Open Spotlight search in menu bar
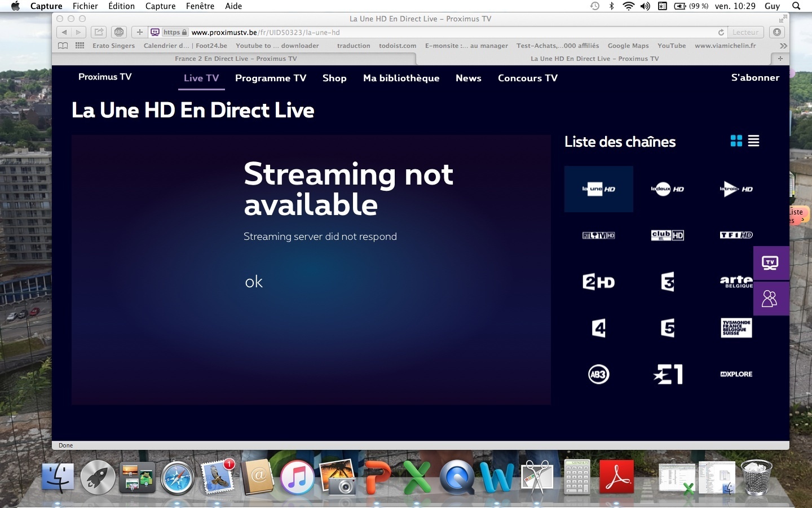Viewport: 812px width, 508px height. coord(796,6)
